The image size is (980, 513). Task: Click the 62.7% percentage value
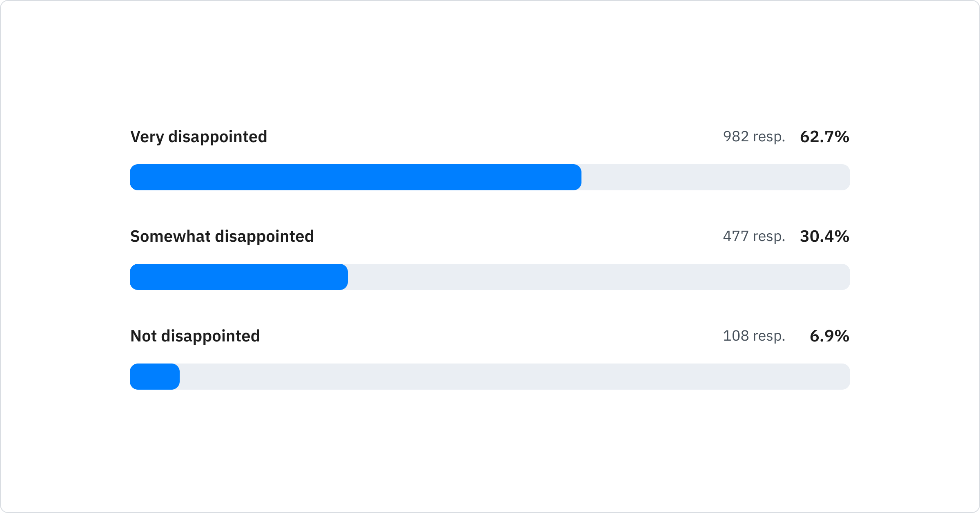pos(824,137)
